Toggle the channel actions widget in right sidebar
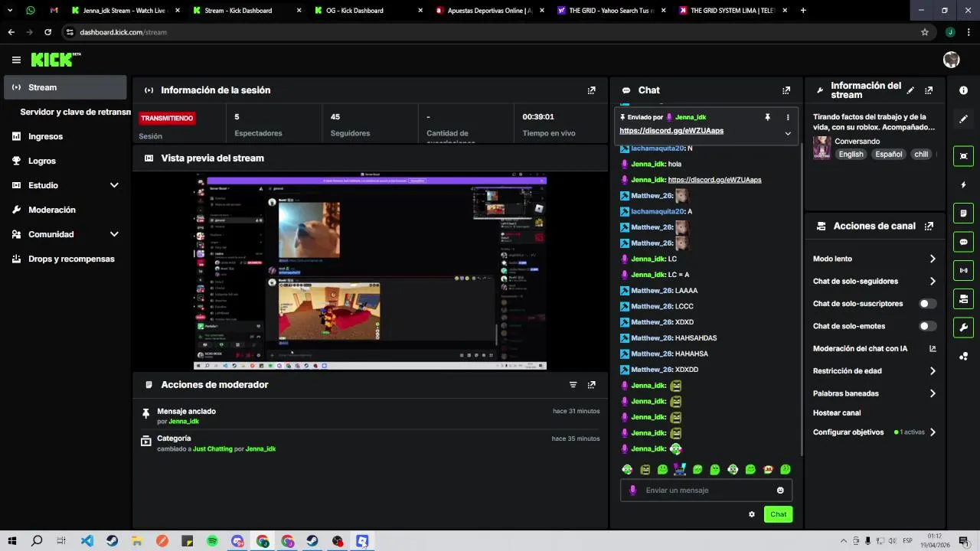The height and width of the screenshot is (551, 980). (x=963, y=298)
